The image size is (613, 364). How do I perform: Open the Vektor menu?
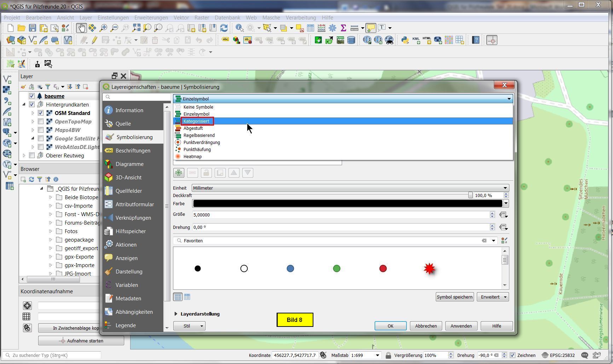pos(181,18)
